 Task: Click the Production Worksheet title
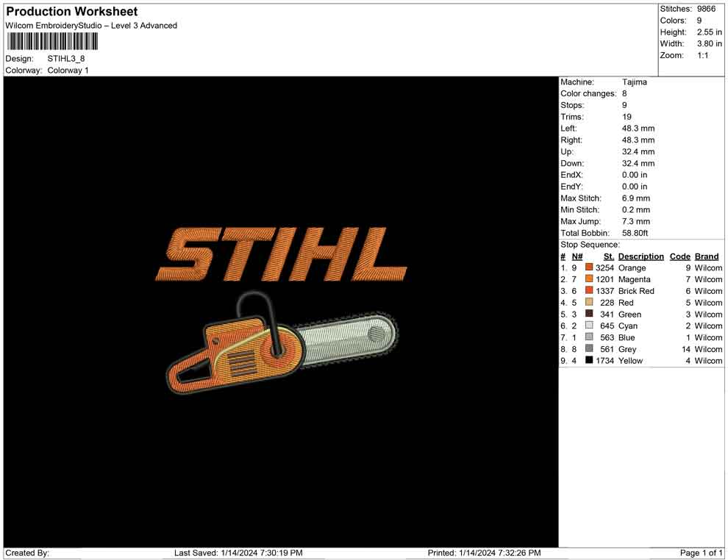tap(71, 12)
